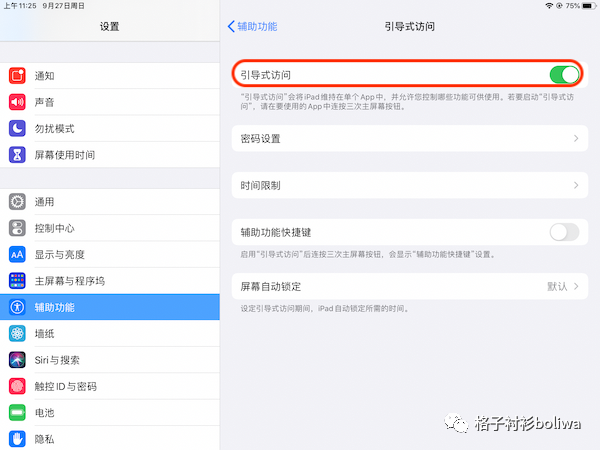Tap the 辅助功能 accessibility icon
The image size is (600, 450).
point(17,307)
